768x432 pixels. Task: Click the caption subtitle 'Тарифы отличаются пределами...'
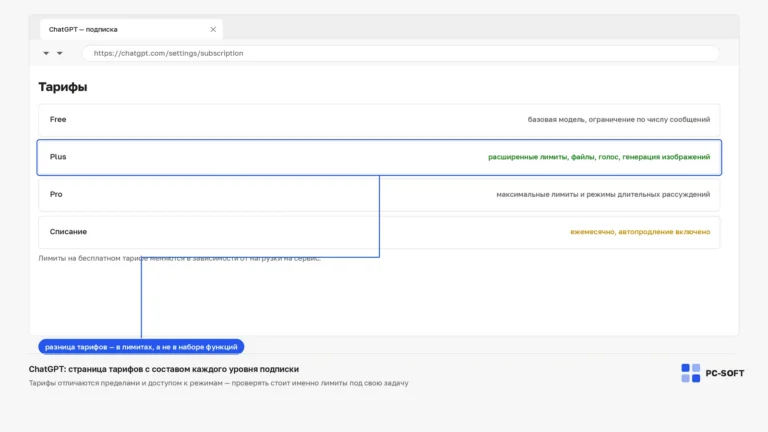218,383
